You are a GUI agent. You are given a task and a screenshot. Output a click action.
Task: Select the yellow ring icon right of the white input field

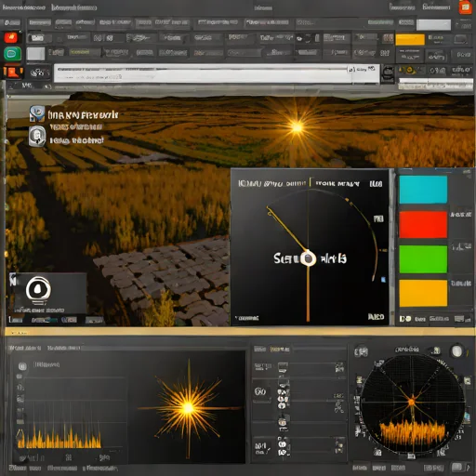point(410,71)
